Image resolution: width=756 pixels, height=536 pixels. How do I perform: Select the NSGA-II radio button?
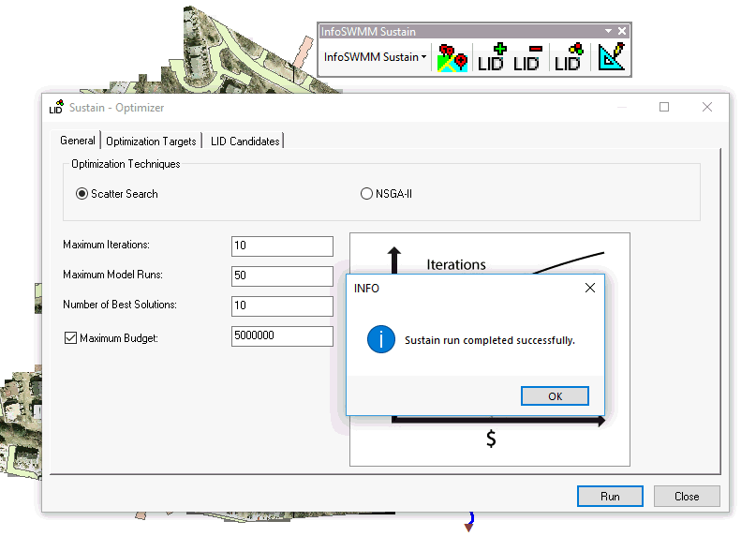coord(366,194)
